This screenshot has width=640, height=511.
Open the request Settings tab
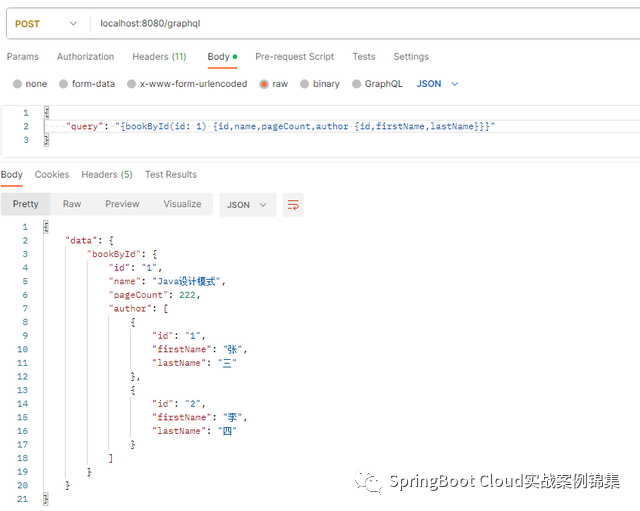(411, 57)
